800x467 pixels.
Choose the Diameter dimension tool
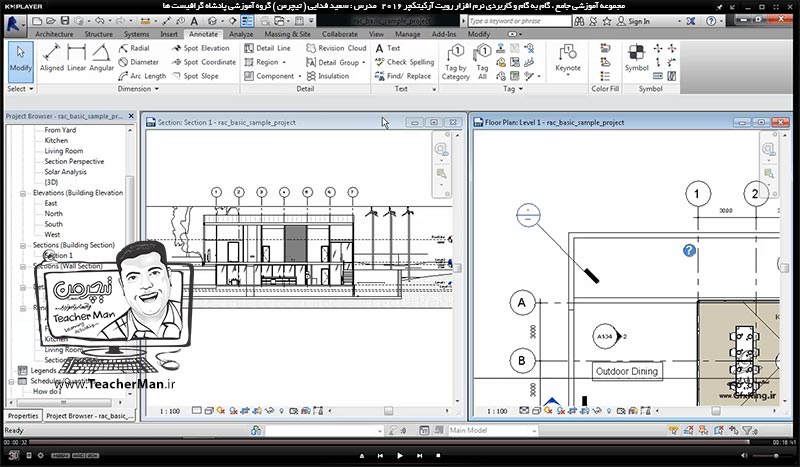pos(139,62)
